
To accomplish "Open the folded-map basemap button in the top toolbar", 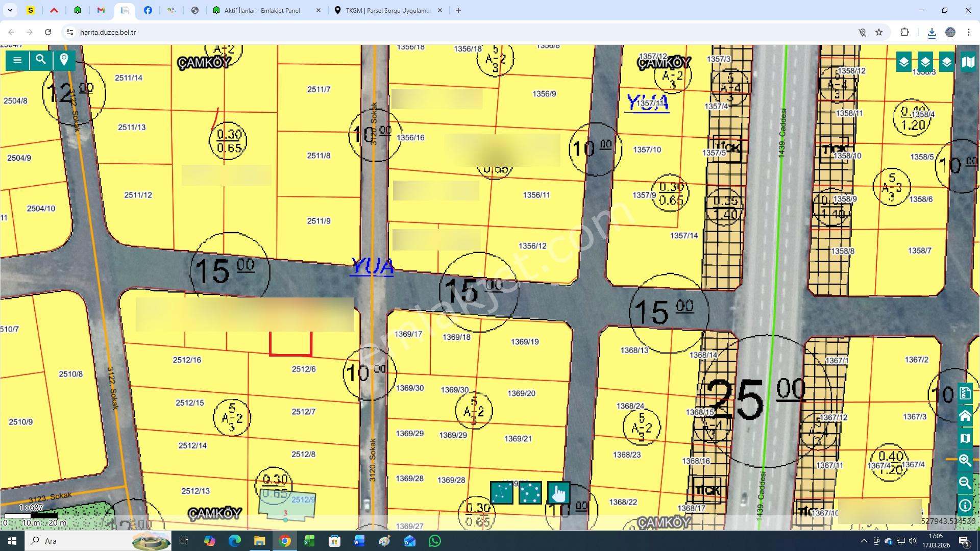I will [x=968, y=62].
